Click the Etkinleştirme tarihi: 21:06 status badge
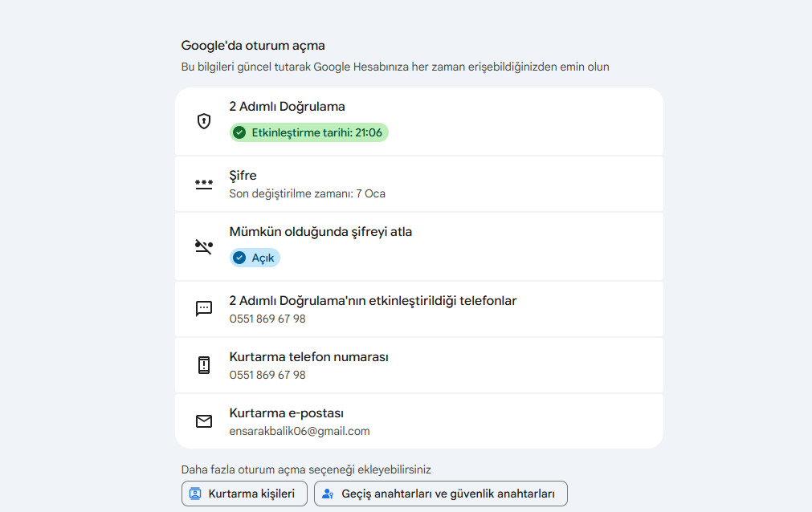812x512 pixels. pos(309,132)
